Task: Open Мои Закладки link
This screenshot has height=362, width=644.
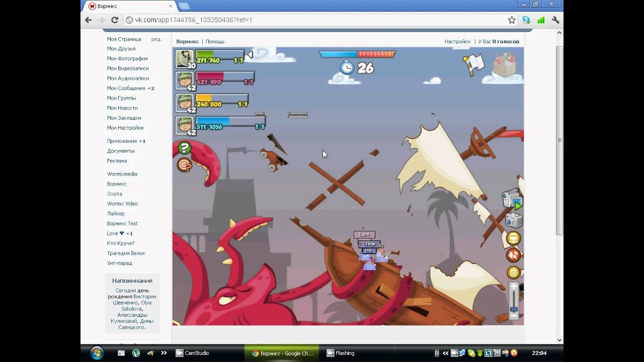Action: click(124, 118)
